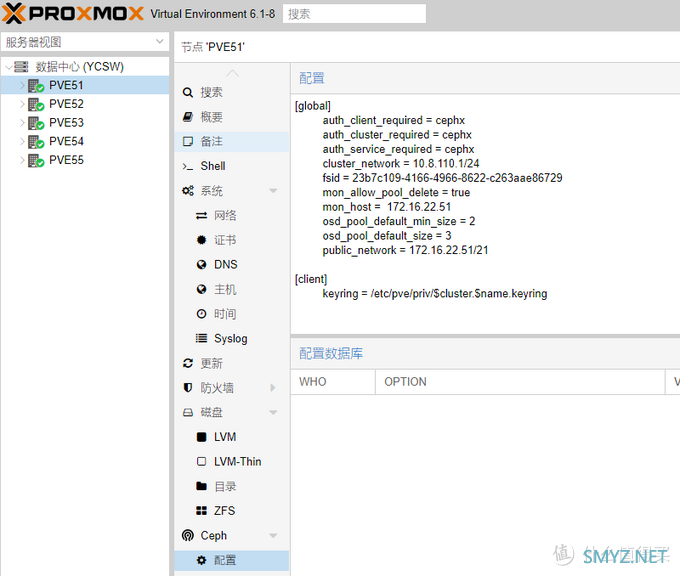The image size is (680, 576).
Task: Collapse the Ceph submenu arrow
Action: point(273,536)
